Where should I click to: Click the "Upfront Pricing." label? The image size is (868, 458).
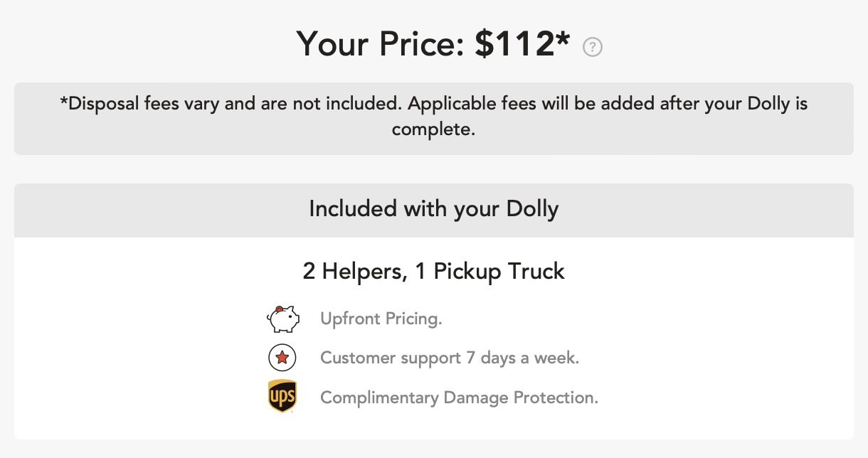[x=381, y=319]
